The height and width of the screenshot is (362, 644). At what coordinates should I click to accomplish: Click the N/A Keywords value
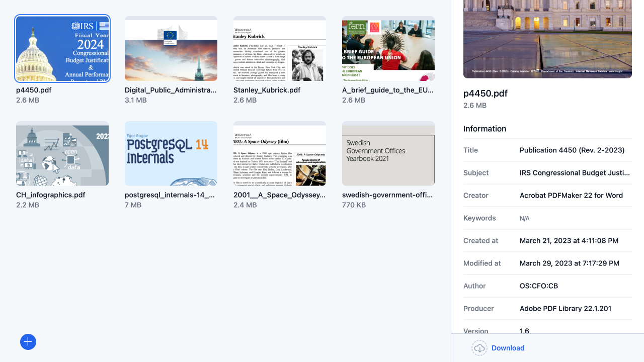[x=524, y=218]
